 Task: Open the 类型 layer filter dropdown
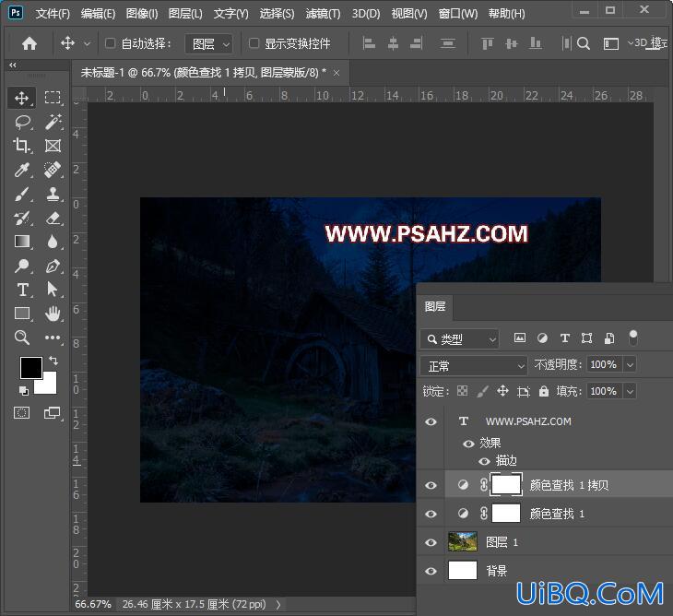pyautogui.click(x=460, y=339)
